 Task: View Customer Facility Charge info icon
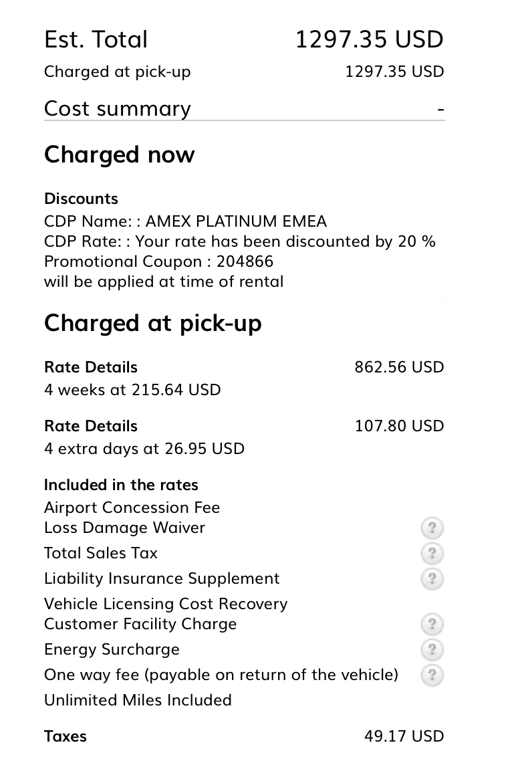432,625
